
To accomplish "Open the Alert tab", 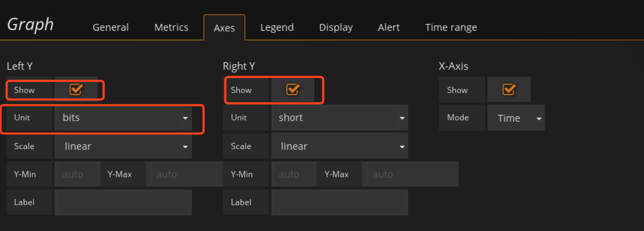I will [389, 27].
